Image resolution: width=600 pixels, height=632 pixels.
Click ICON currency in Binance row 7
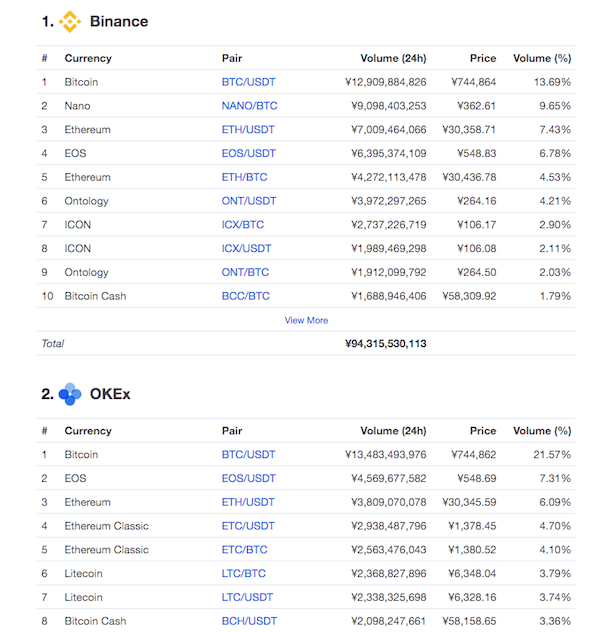(77, 225)
